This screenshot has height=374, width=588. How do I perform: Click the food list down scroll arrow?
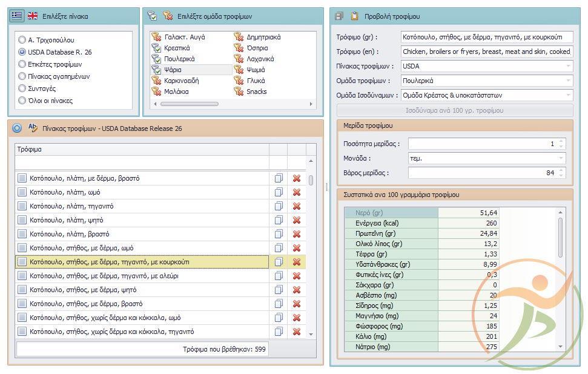[311, 334]
